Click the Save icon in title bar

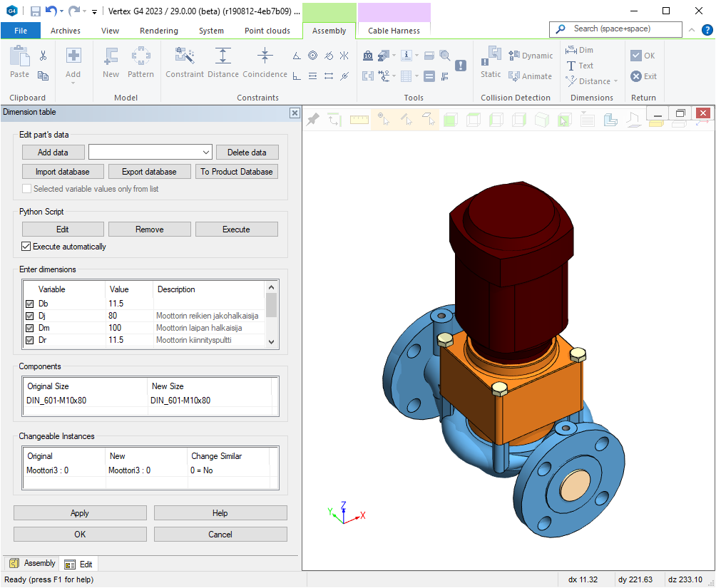tap(35, 11)
